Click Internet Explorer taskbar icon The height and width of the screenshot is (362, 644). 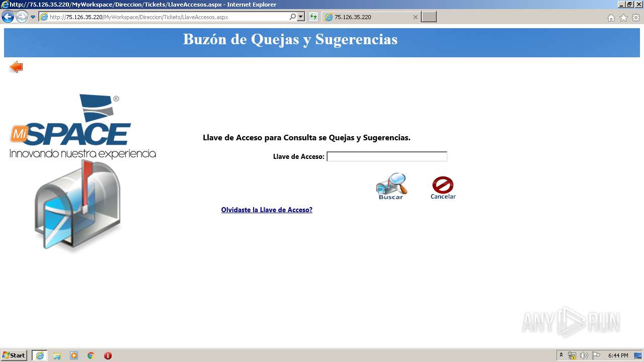(x=40, y=355)
